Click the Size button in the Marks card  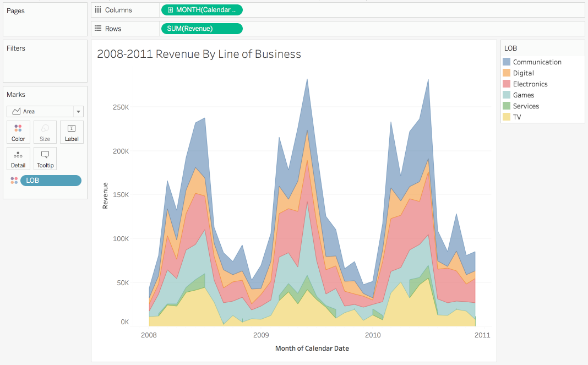[x=45, y=132]
